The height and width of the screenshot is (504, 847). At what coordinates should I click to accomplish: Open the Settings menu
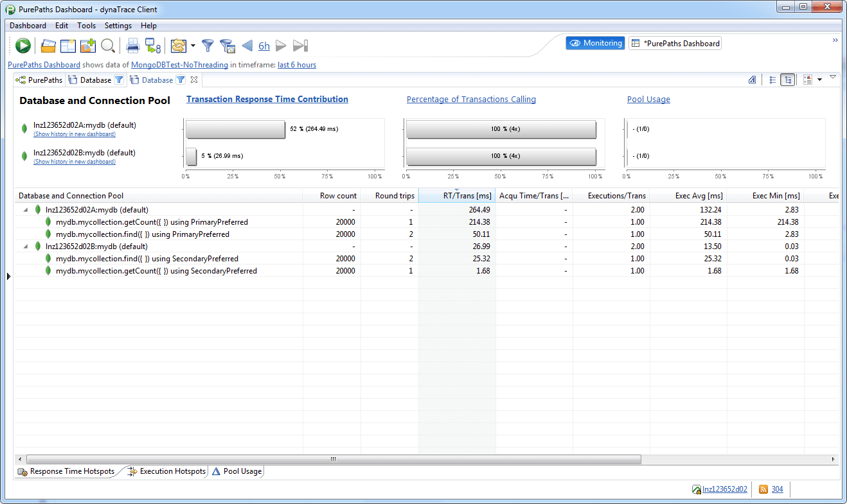click(118, 26)
